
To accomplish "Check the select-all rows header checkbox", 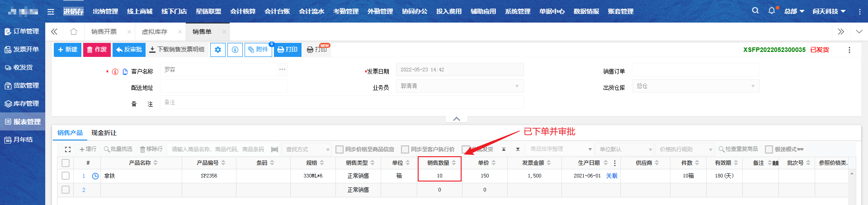I will click(66, 163).
